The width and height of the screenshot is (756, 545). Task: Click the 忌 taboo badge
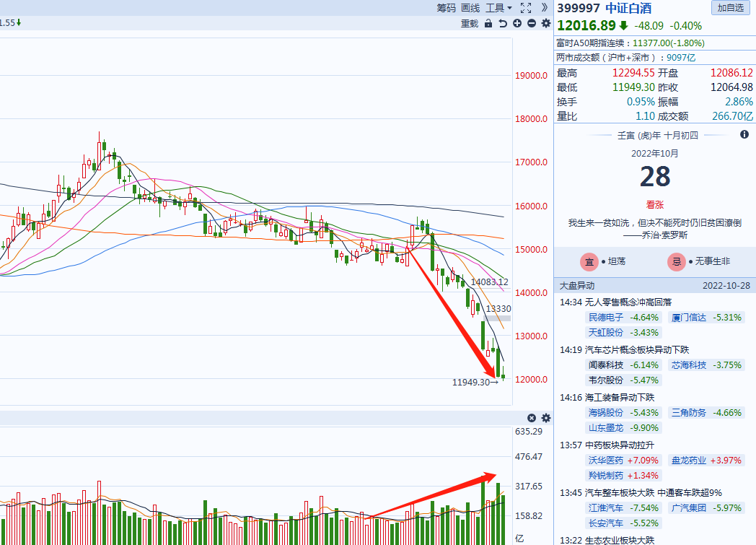point(677,262)
